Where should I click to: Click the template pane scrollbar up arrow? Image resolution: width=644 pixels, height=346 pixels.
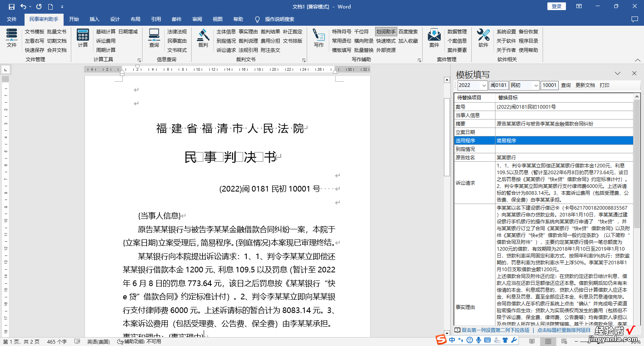click(637, 97)
